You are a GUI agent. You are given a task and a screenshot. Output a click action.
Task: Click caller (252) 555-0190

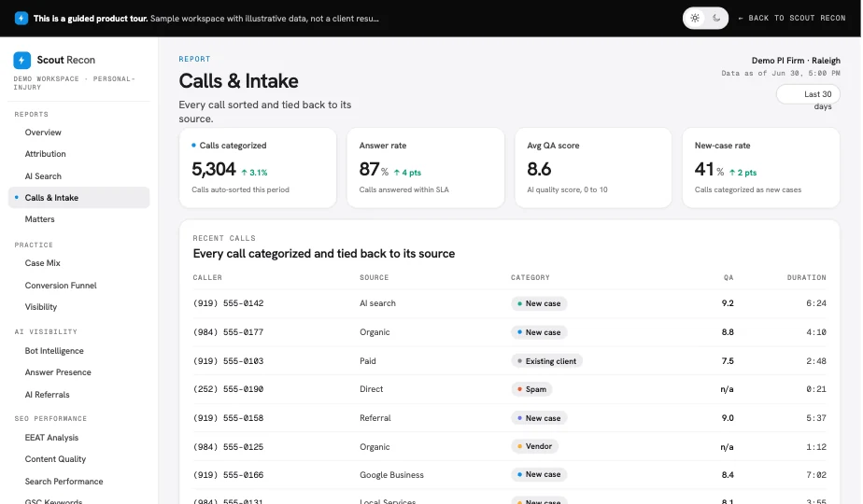228,389
